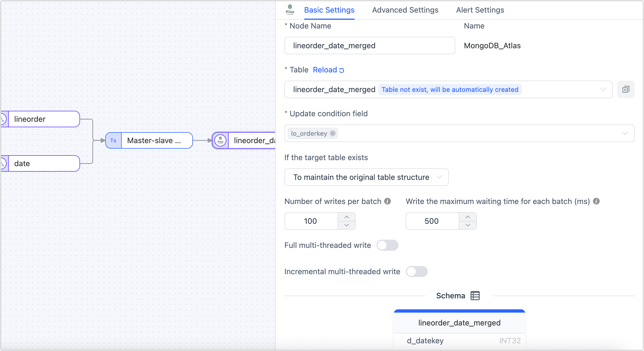This screenshot has width=644, height=351.
Task: Open the Update condition field dropdown
Action: pos(625,133)
